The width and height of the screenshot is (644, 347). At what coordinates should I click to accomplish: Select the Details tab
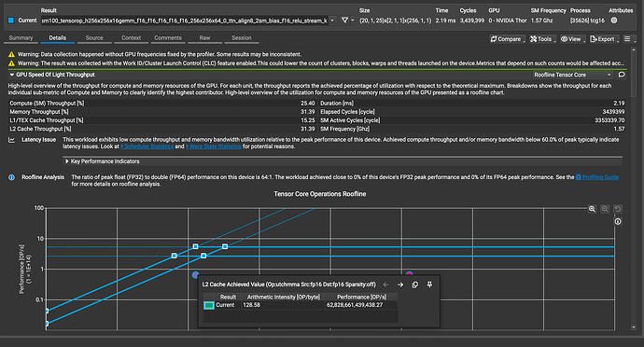pos(58,38)
